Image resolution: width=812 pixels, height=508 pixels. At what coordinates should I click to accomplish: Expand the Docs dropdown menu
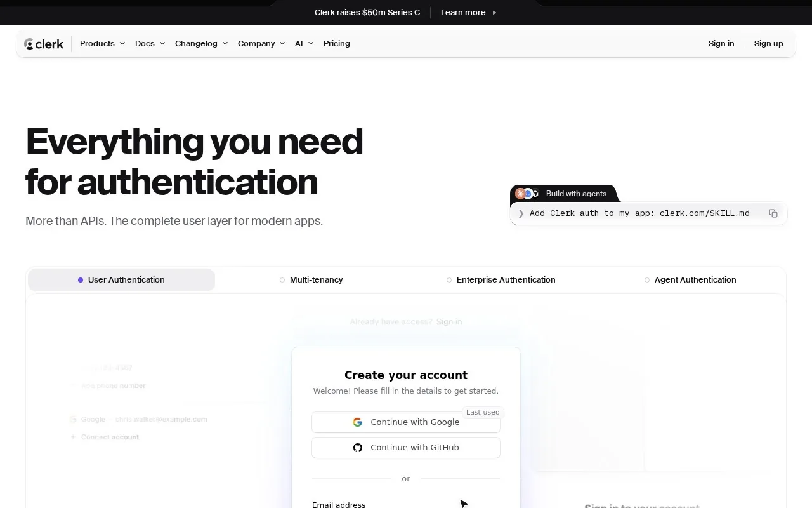(x=150, y=44)
